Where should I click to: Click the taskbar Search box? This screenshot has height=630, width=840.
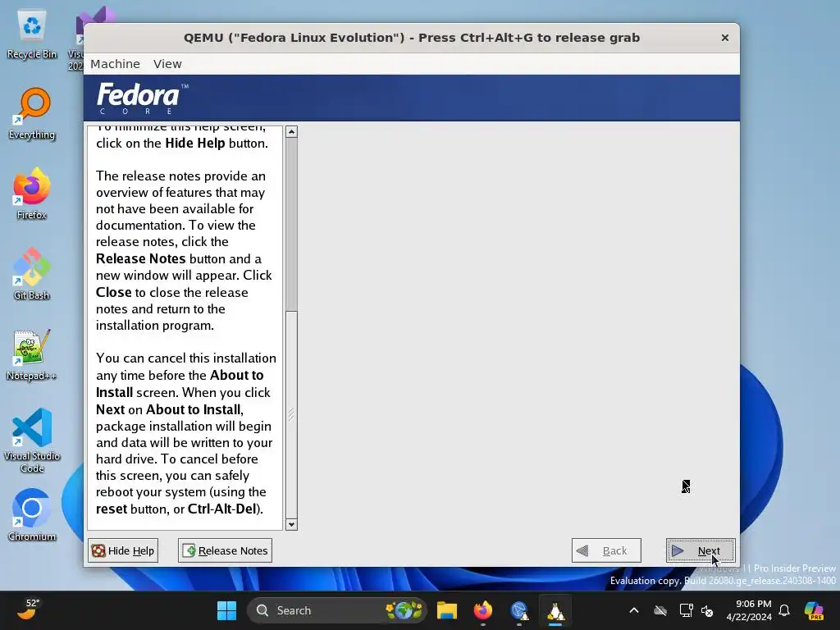pos(336,610)
